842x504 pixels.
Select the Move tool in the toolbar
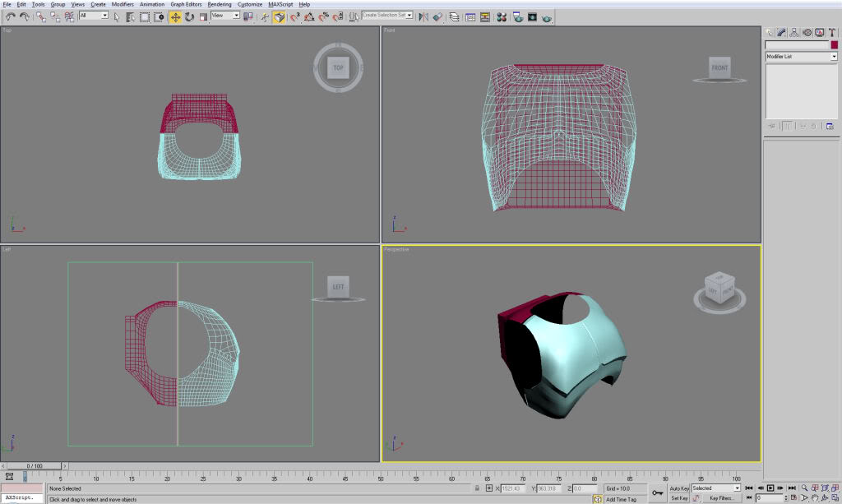(175, 16)
